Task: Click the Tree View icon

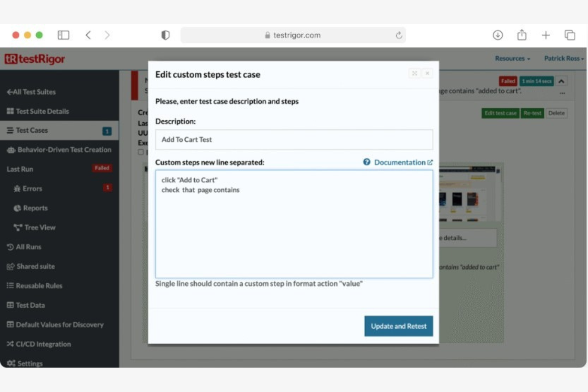Action: click(x=17, y=227)
